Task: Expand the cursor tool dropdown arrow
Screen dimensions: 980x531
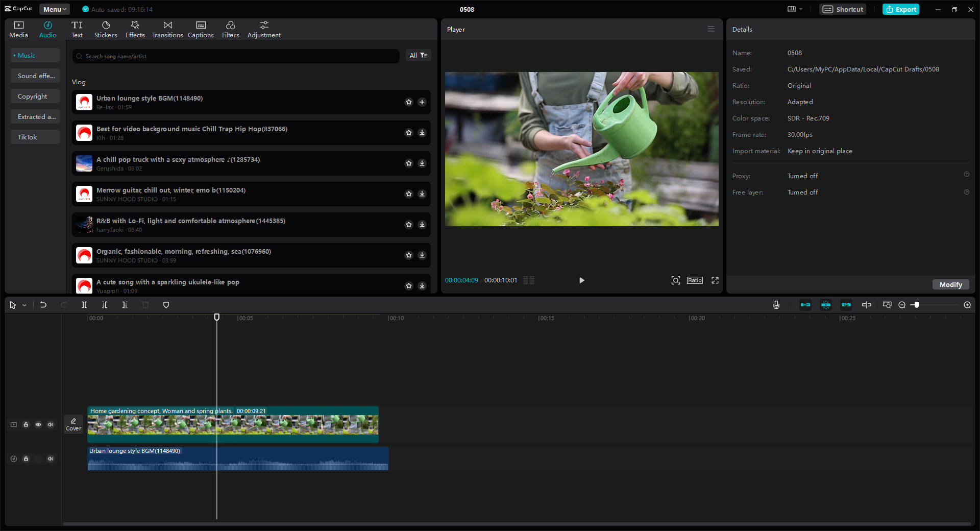Action: coord(23,305)
